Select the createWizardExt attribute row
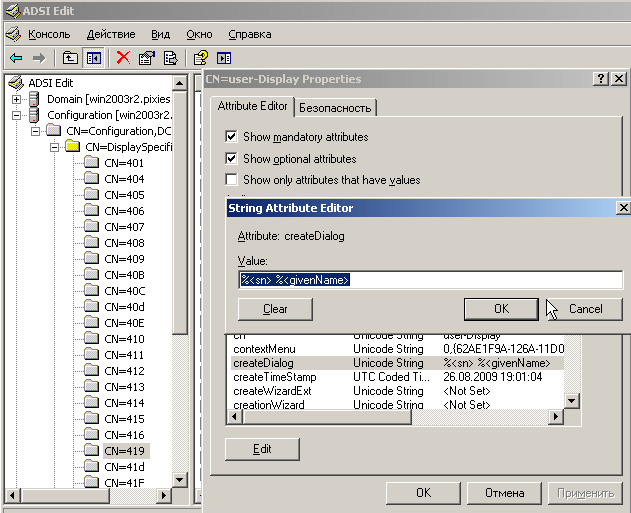This screenshot has height=513, width=631. click(398, 391)
